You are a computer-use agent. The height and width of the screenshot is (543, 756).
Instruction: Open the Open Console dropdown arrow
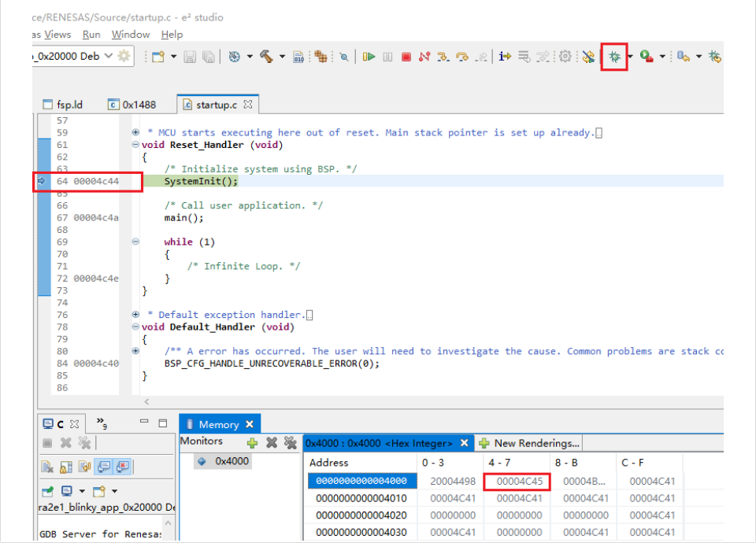[x=114, y=491]
